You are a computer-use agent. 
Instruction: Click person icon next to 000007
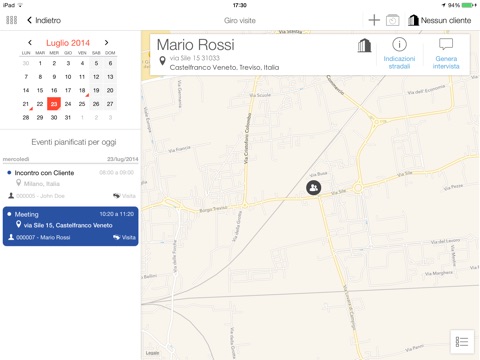coord(11,237)
